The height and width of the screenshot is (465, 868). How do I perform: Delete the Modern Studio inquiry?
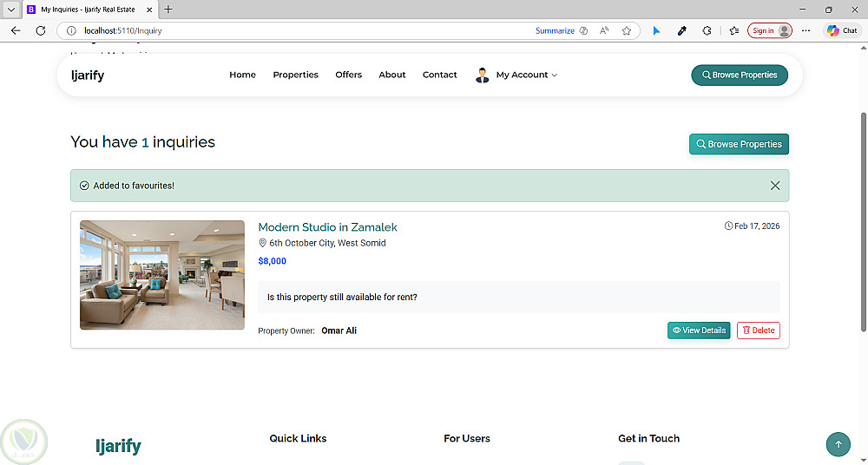758,331
